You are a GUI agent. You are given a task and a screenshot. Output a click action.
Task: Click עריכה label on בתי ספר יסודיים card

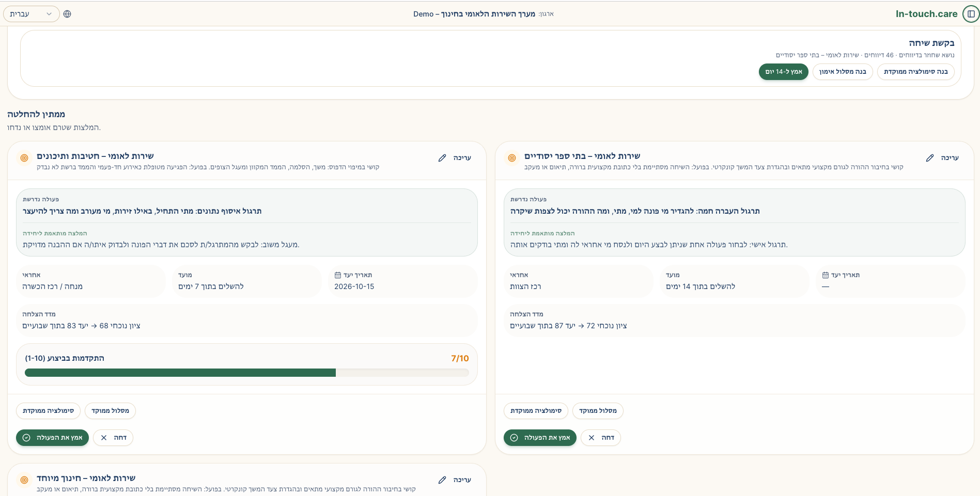pos(950,158)
